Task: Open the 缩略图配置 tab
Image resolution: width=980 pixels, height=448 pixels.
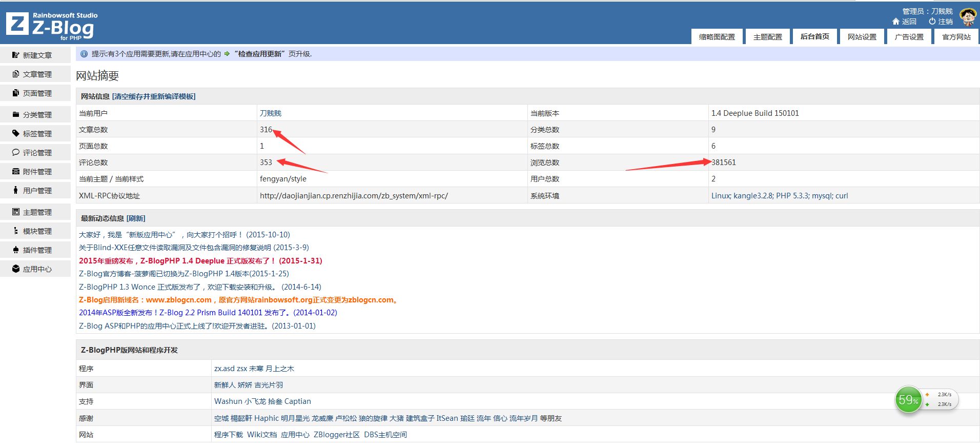Action: 717,37
